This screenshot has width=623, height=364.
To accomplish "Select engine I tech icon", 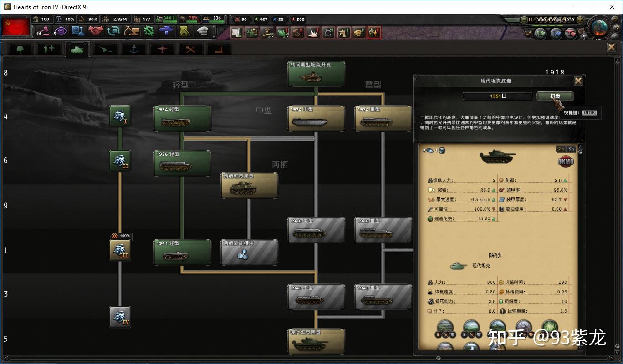I will pos(120,116).
